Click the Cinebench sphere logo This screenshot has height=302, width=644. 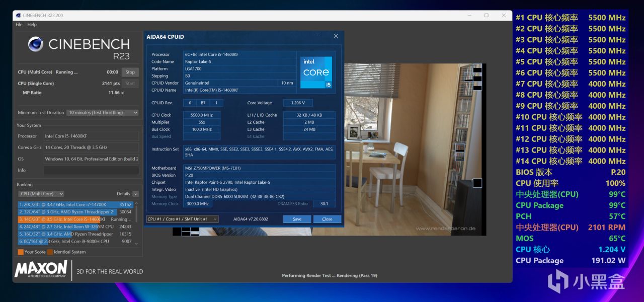[x=36, y=44]
